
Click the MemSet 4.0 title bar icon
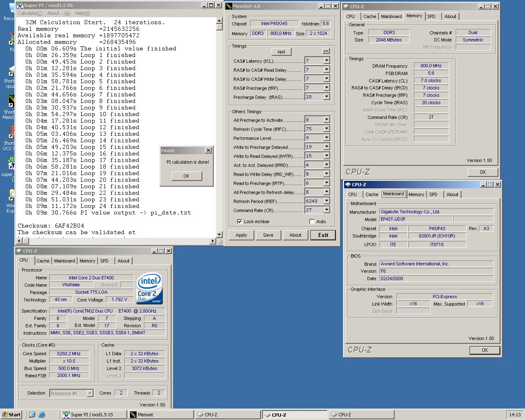(229, 6)
